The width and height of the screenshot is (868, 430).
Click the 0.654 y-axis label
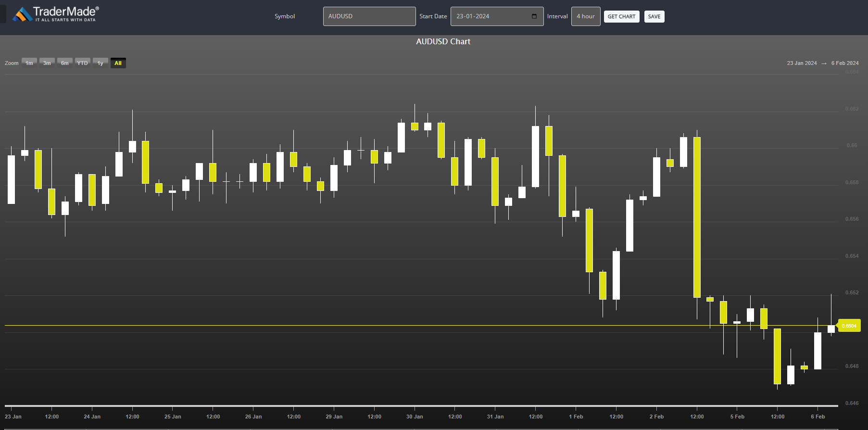click(x=852, y=256)
